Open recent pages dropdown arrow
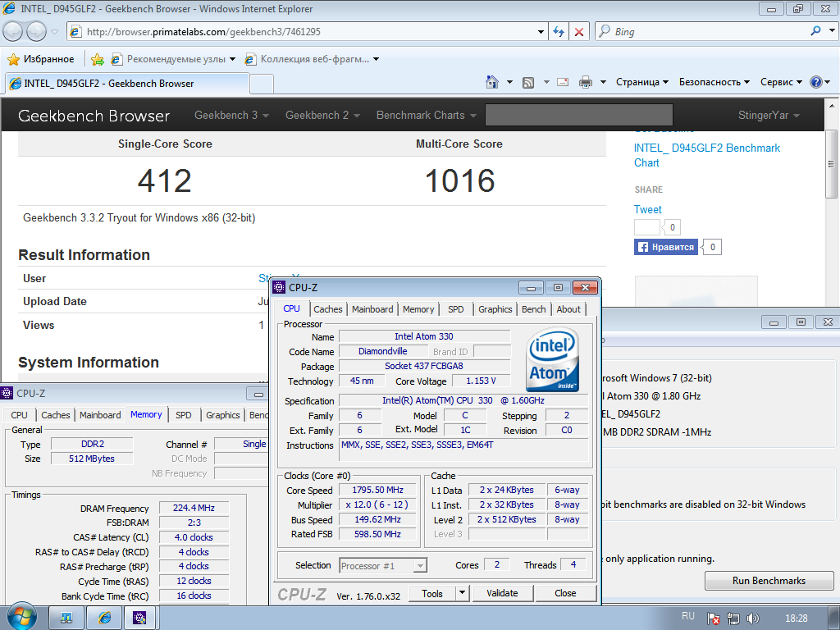Viewport: 840px width, 630px height. click(x=54, y=32)
